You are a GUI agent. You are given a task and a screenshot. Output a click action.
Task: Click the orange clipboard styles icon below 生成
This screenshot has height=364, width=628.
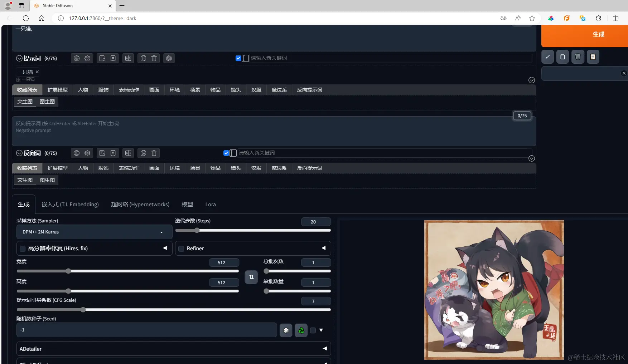[x=593, y=57]
